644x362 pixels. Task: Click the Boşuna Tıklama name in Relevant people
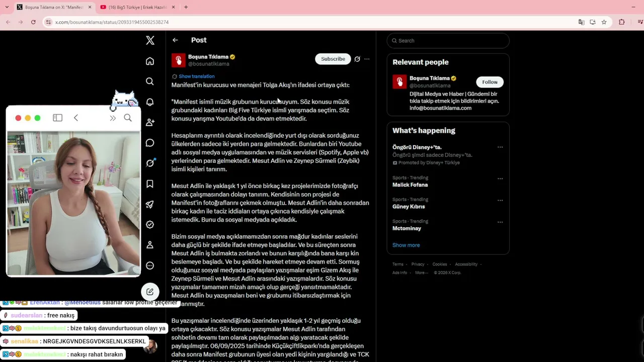click(x=430, y=78)
